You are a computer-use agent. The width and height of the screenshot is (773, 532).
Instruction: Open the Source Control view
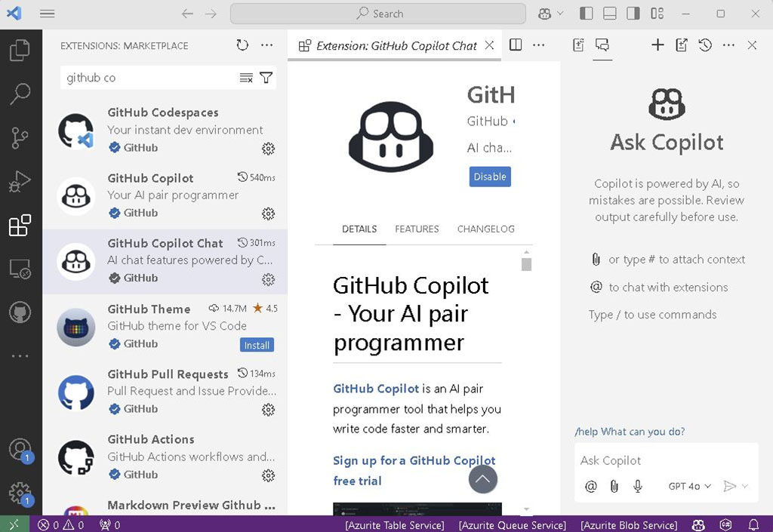click(x=20, y=137)
